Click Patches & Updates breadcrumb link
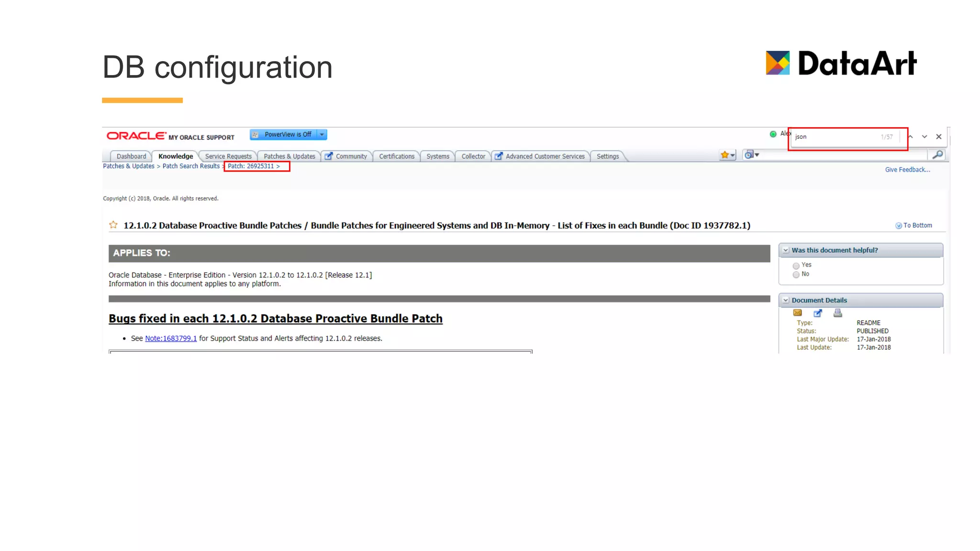 click(x=129, y=166)
